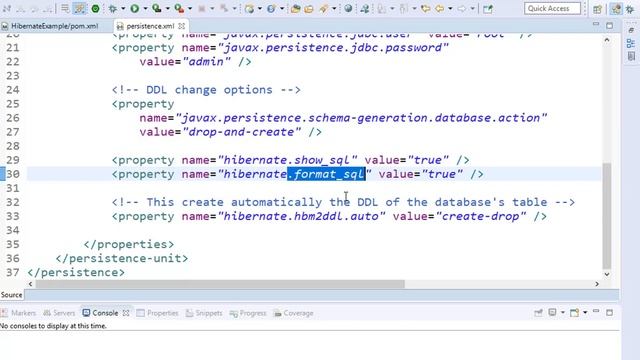Click the green skip-all-breakpoints circle icon
Screen dimensions: 640x360
click(96, 9)
